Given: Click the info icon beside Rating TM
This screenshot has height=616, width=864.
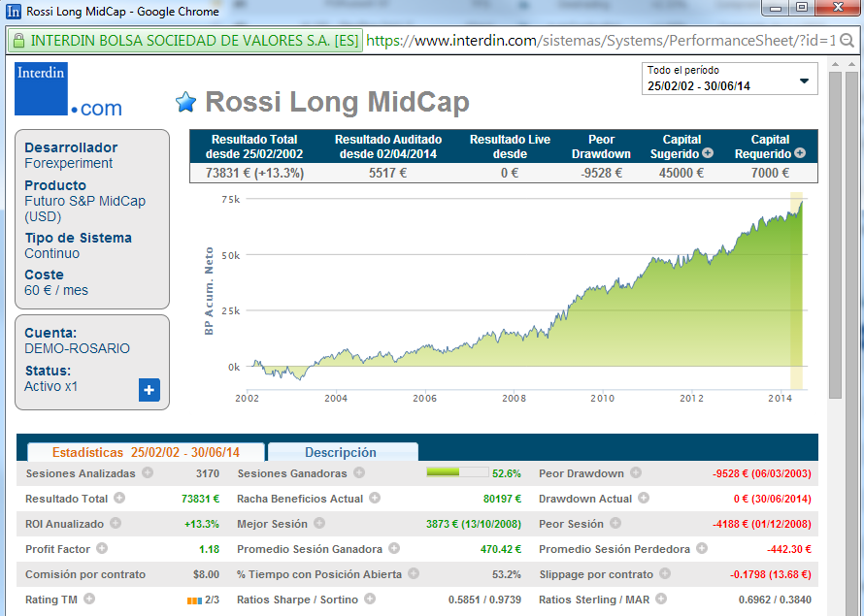Looking at the screenshot, I should pyautogui.click(x=89, y=599).
